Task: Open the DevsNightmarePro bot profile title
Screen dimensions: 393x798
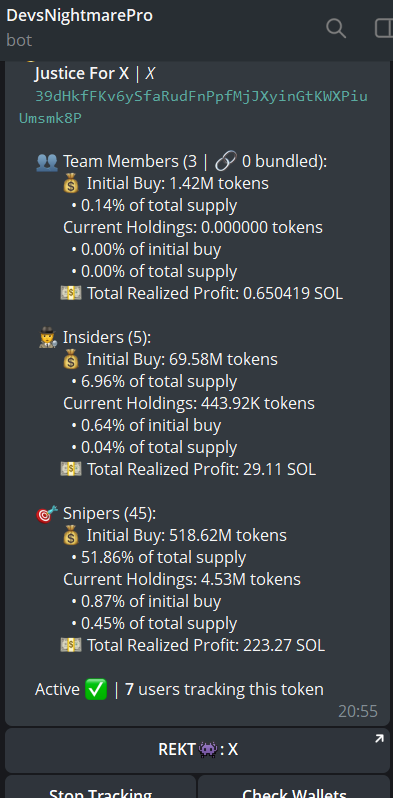Action: coord(79,15)
